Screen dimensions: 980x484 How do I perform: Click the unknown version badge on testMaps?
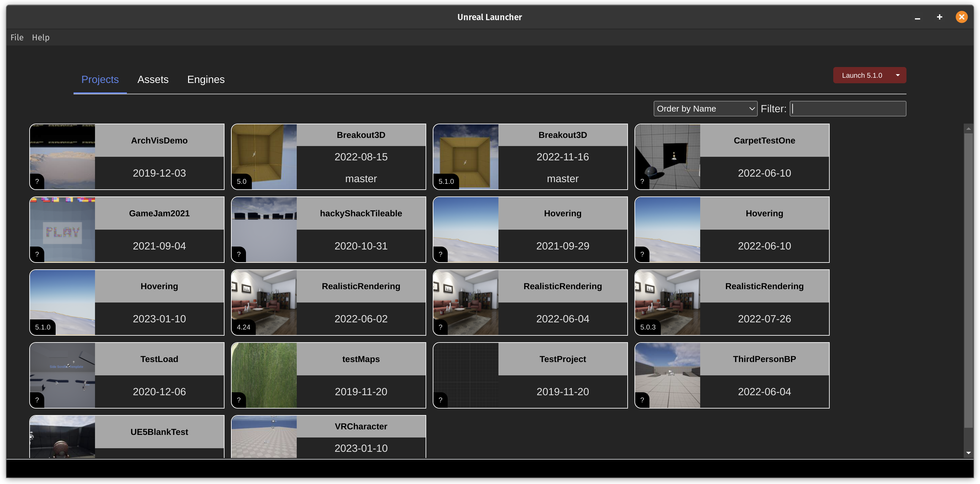click(x=238, y=400)
